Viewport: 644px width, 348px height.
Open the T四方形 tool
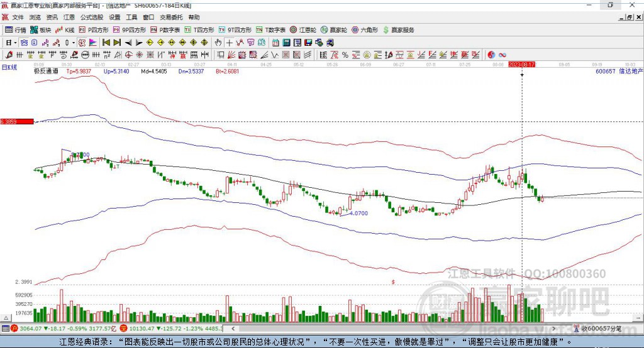tap(199, 30)
